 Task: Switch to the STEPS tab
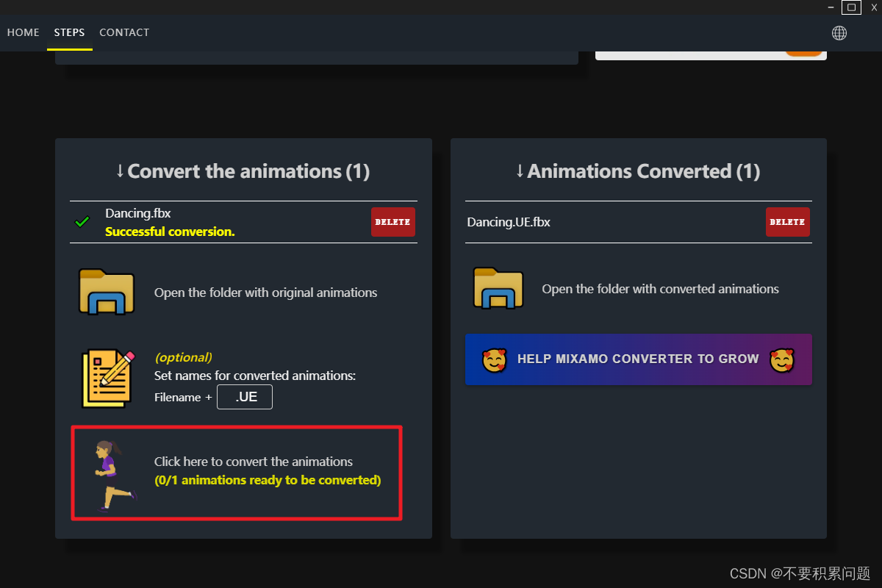69,32
